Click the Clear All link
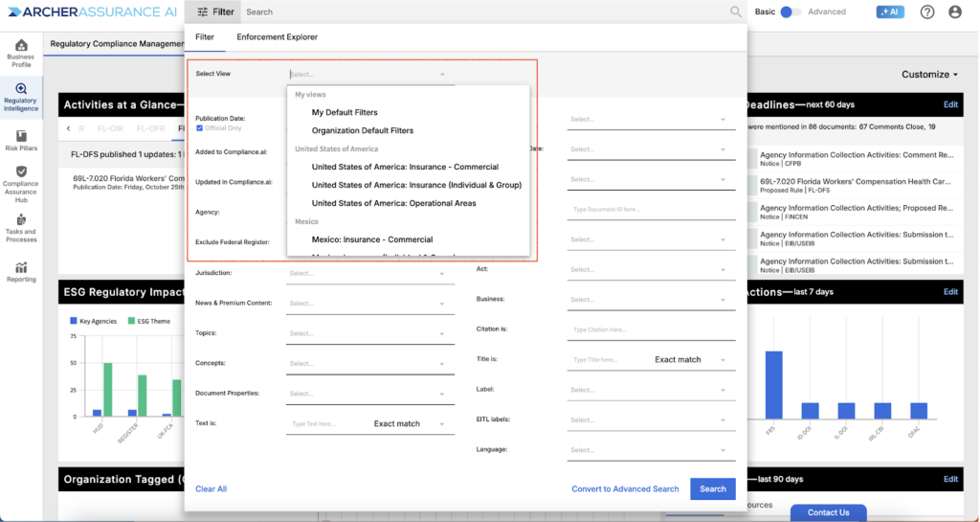The image size is (980, 522). (211, 488)
